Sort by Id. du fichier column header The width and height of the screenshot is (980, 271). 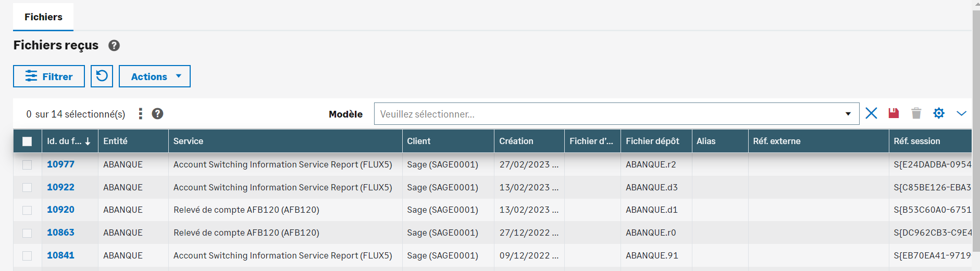pos(65,141)
